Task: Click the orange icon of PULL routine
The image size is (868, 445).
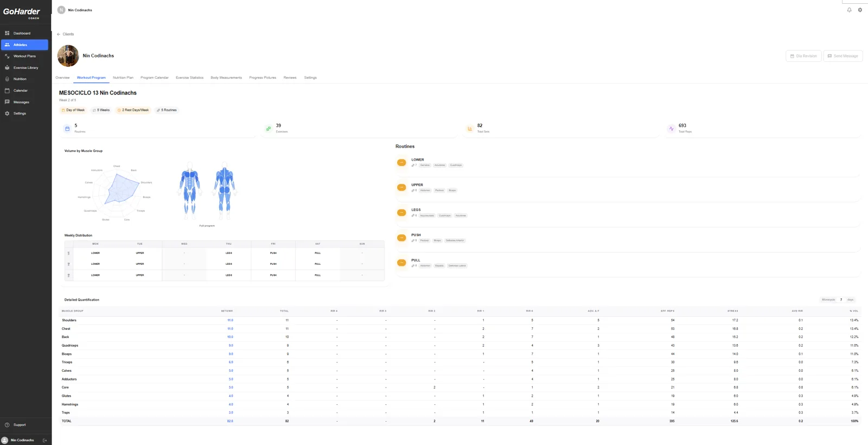Action: 401,263
